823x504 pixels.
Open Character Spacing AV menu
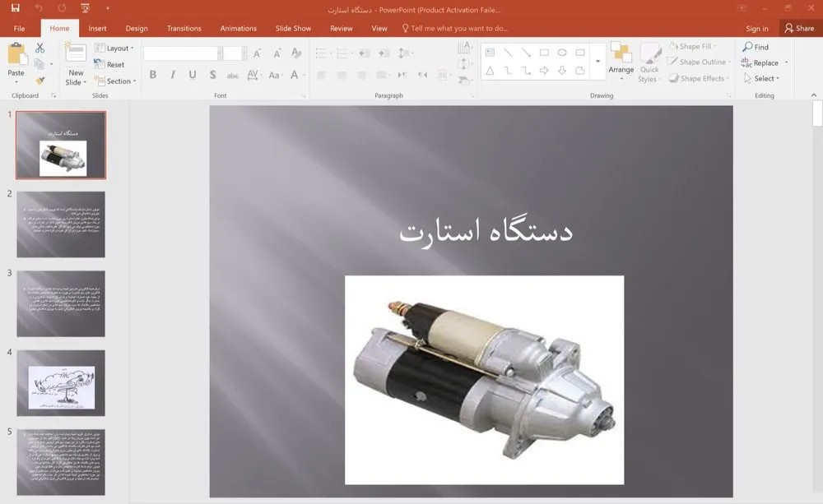pyautogui.click(x=253, y=75)
